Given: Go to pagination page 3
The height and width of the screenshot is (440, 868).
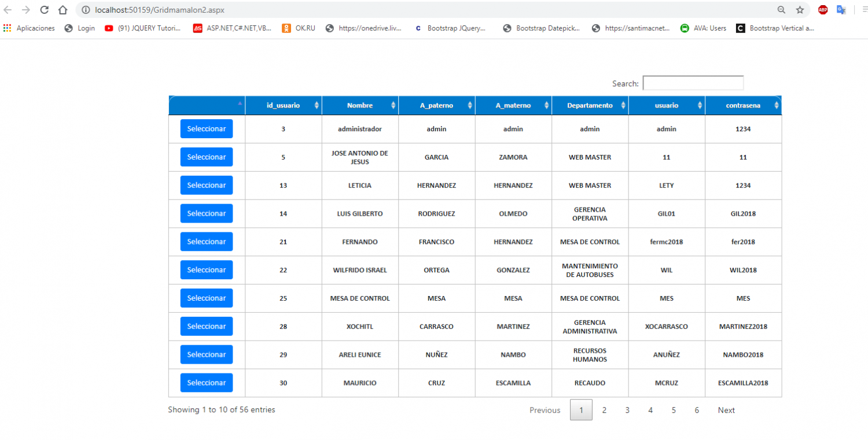Looking at the screenshot, I should click(x=627, y=410).
